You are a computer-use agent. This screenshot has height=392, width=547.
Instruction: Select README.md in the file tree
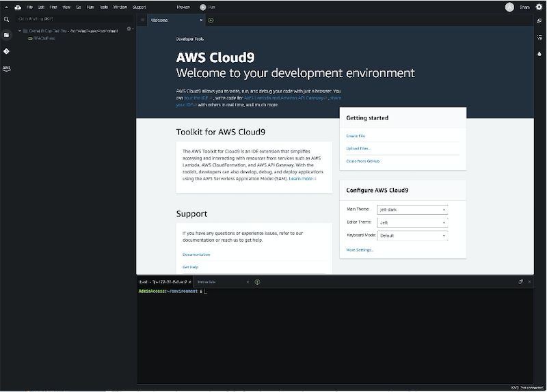44,38
